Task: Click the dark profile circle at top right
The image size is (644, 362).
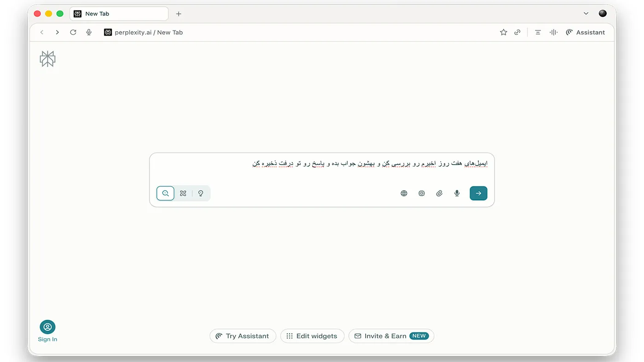Action: (603, 14)
